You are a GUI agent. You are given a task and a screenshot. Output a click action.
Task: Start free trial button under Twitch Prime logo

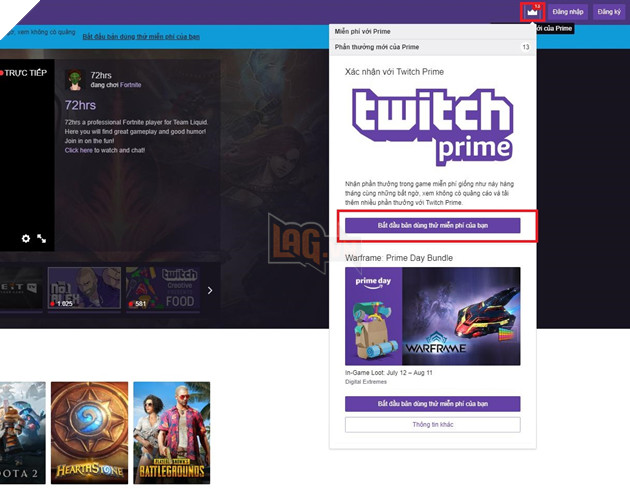[x=432, y=226]
